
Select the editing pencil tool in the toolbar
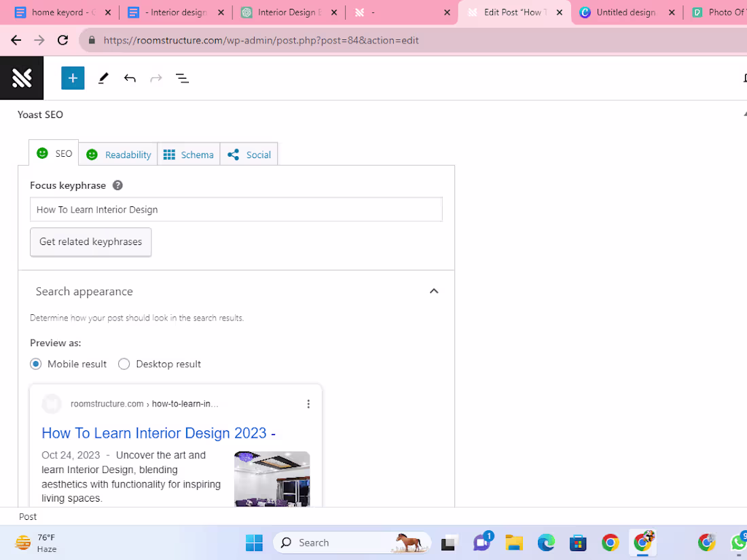point(103,78)
